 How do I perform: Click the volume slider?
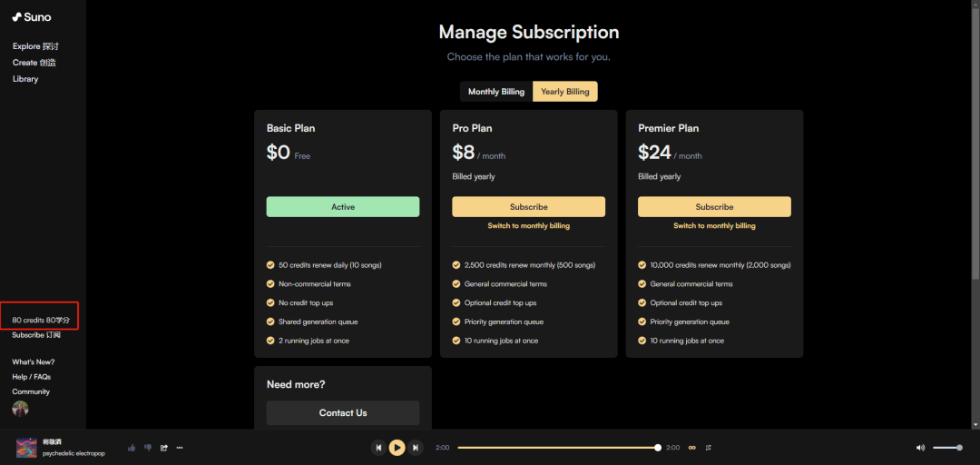(x=947, y=447)
